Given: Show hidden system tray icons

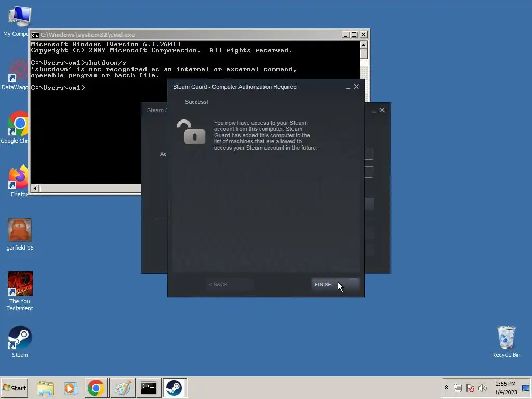Looking at the screenshot, I should coord(446,388).
